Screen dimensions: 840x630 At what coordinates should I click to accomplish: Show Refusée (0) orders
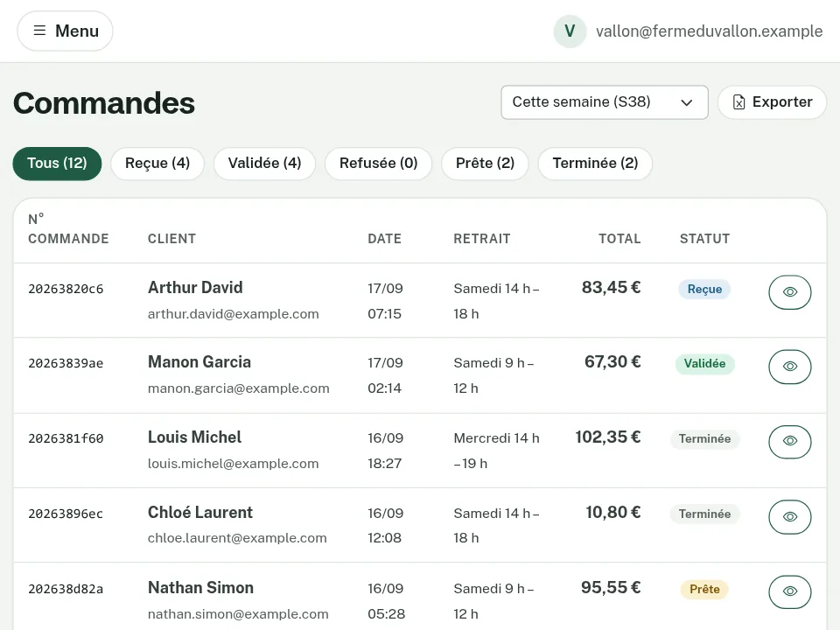378,164
